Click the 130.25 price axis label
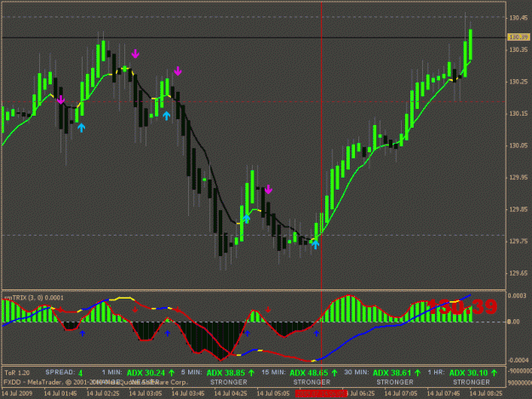 point(518,82)
